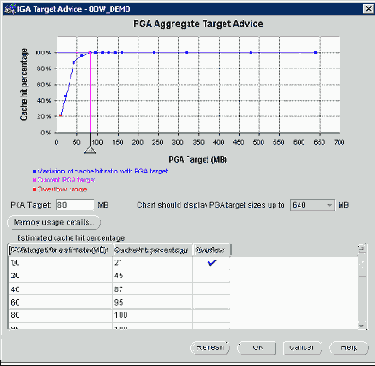Click the table scrollbar up arrow
Viewport: 375px width, 366px height.
coord(362,248)
